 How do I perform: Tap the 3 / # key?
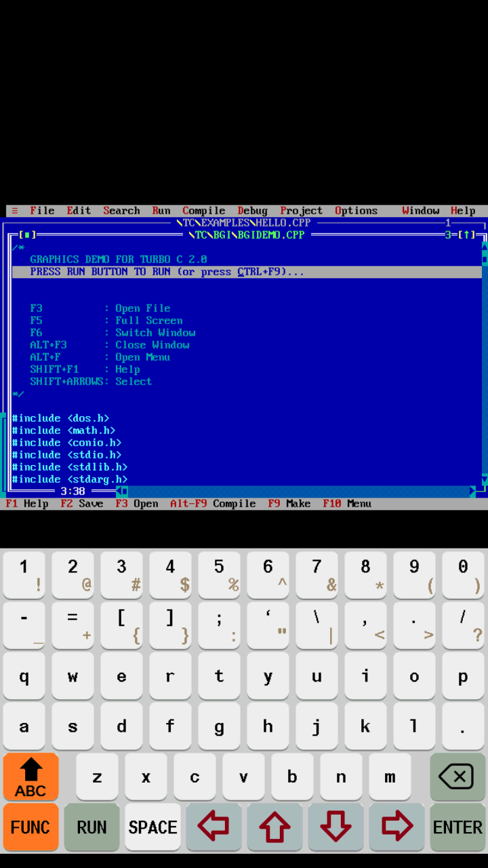tap(122, 575)
